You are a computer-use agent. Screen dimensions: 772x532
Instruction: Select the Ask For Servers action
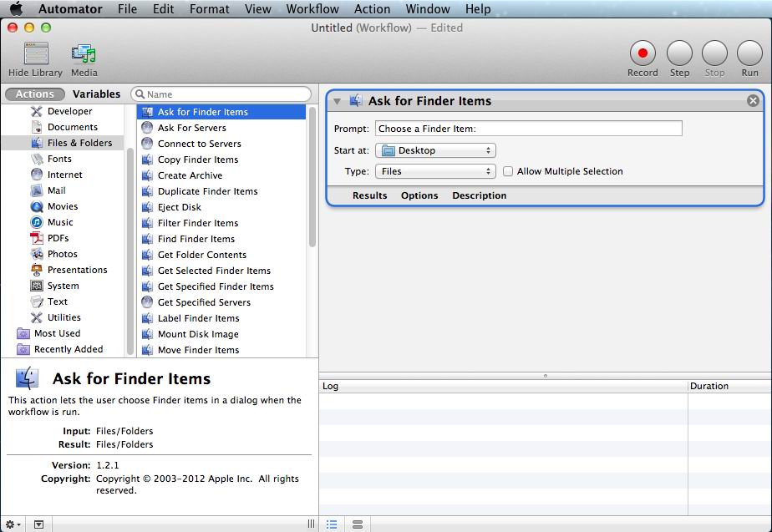tap(221, 128)
